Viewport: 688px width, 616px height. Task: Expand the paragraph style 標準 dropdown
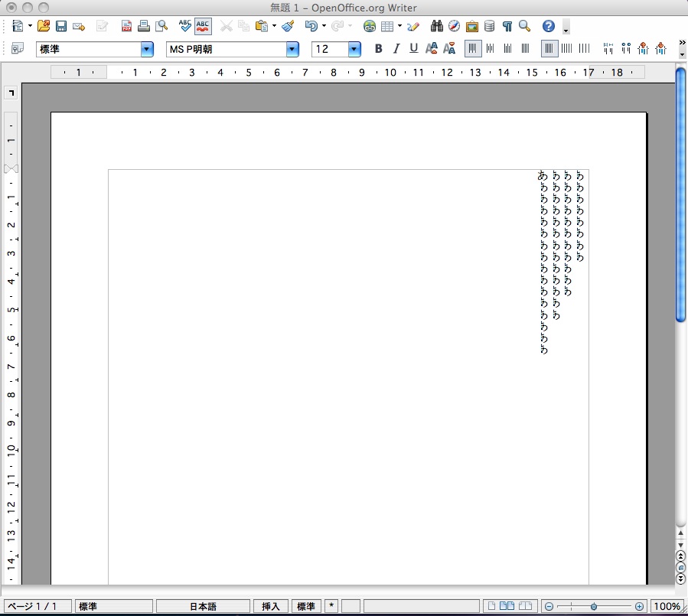coord(147,49)
